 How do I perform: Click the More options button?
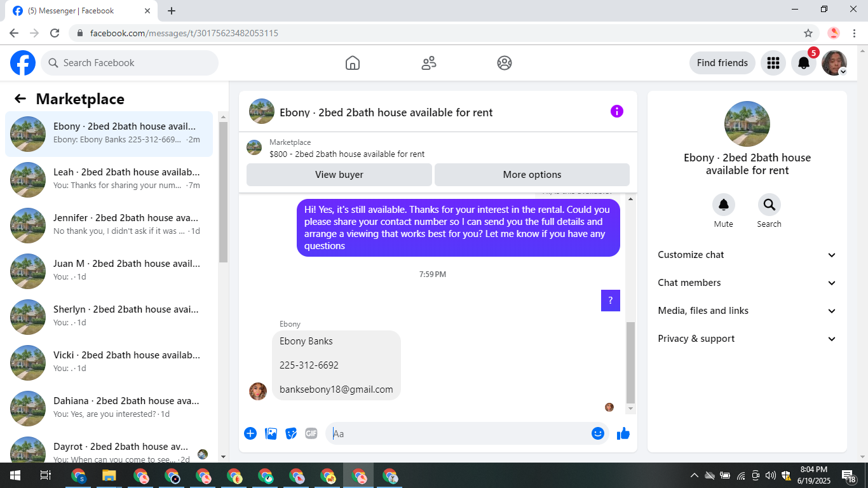point(532,175)
